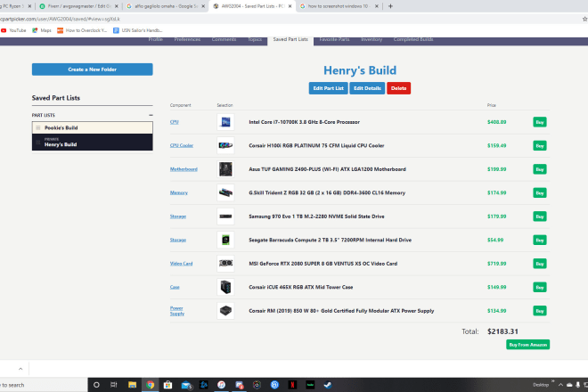Open the Corsair H100i cooler thumbnail image

[x=225, y=145]
